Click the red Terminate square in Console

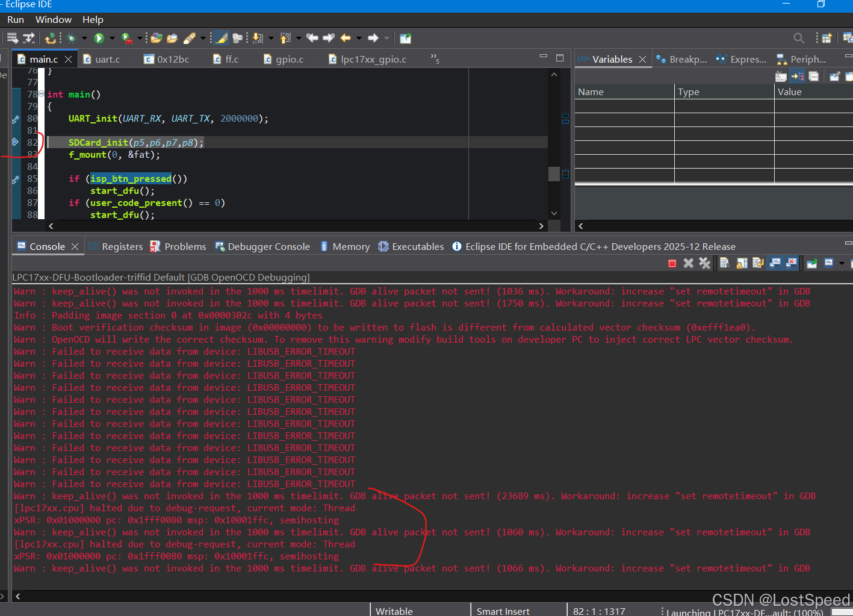tap(672, 263)
